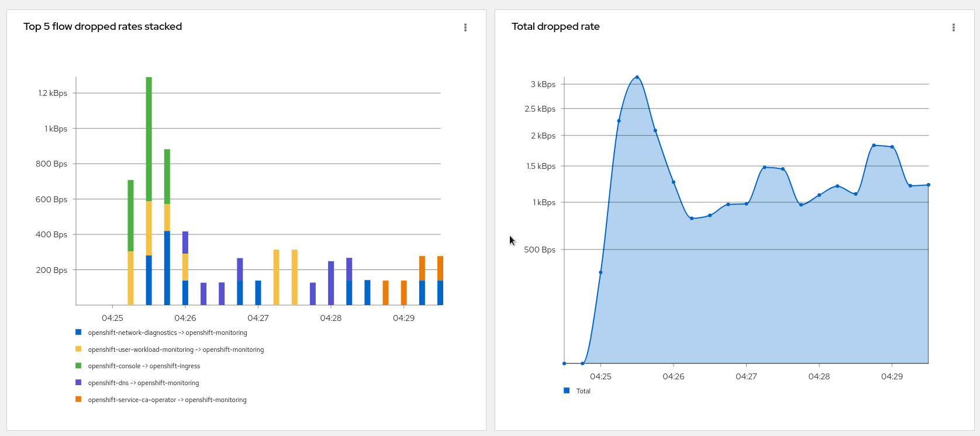Toggle openshift-network-diagnostics -> openshift-monitoring legend label
Viewport: 980px width, 436px height.
click(x=167, y=333)
